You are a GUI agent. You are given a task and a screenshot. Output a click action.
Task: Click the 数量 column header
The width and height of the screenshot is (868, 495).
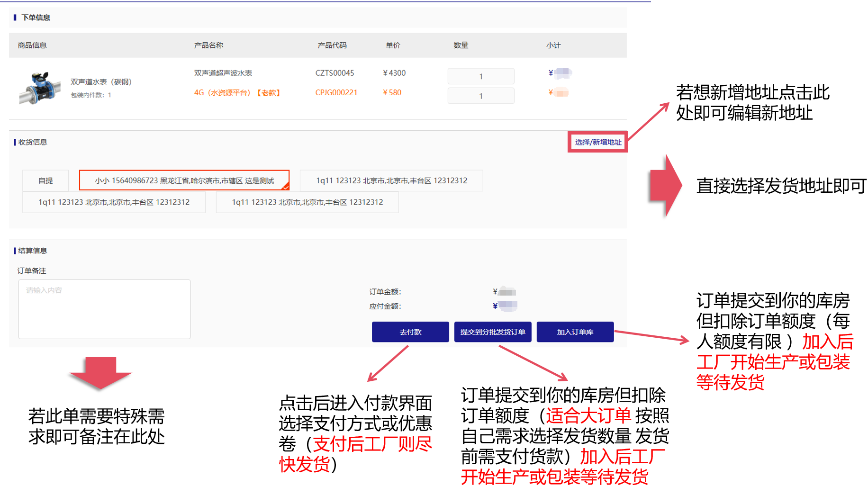461,45
